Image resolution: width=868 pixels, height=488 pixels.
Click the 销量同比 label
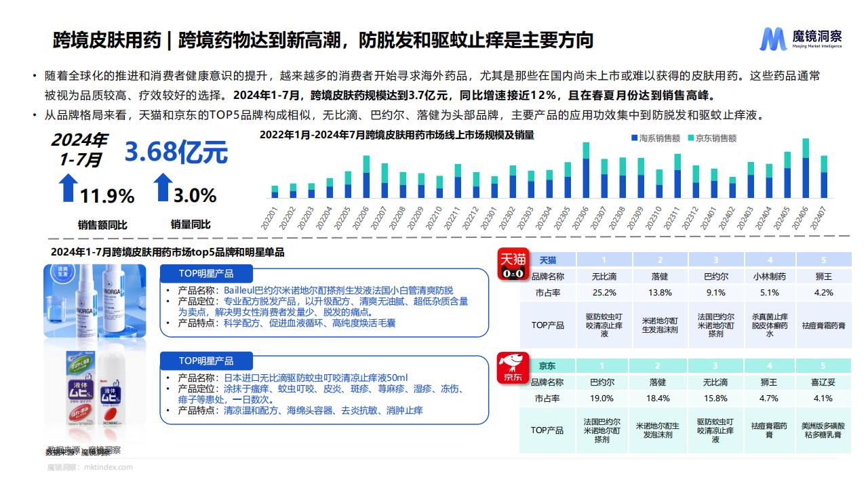pos(191,224)
